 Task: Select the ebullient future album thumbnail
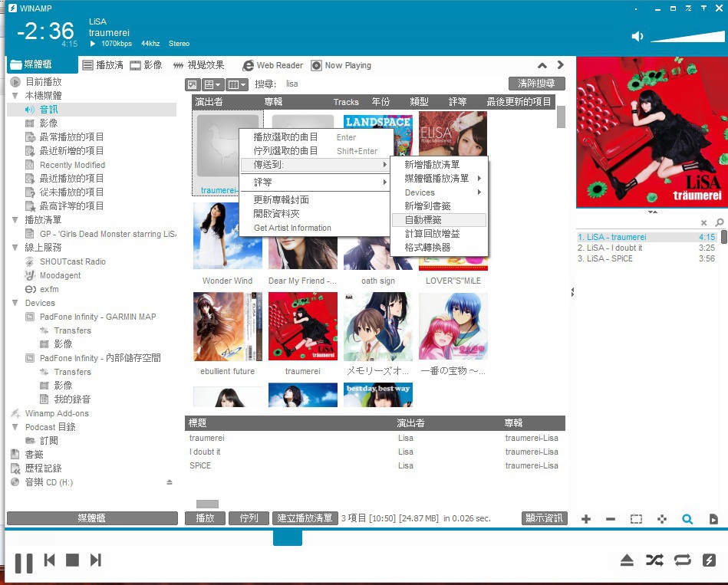point(228,327)
